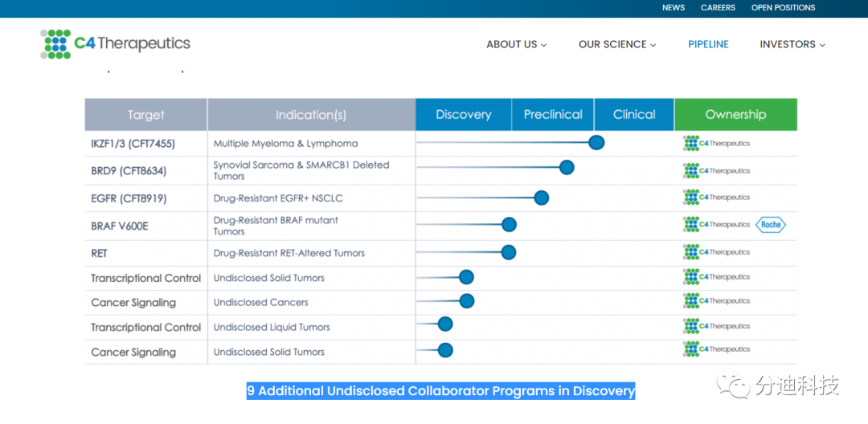Viewport: 868px width, 424px height.
Task: Open the CAREERS link
Action: click(x=718, y=8)
